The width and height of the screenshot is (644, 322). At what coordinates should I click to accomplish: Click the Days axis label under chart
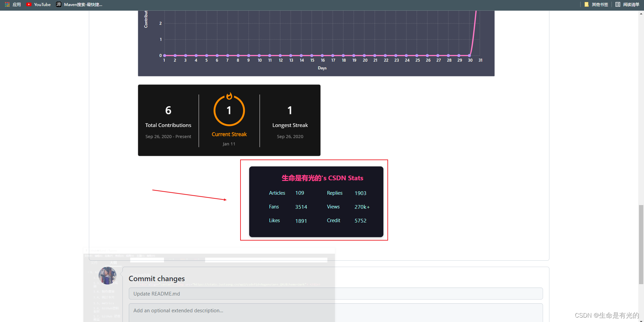pyautogui.click(x=322, y=68)
